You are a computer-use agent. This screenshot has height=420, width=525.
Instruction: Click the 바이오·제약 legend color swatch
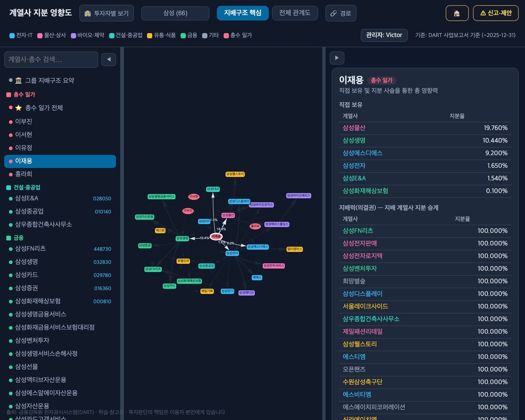(73, 36)
